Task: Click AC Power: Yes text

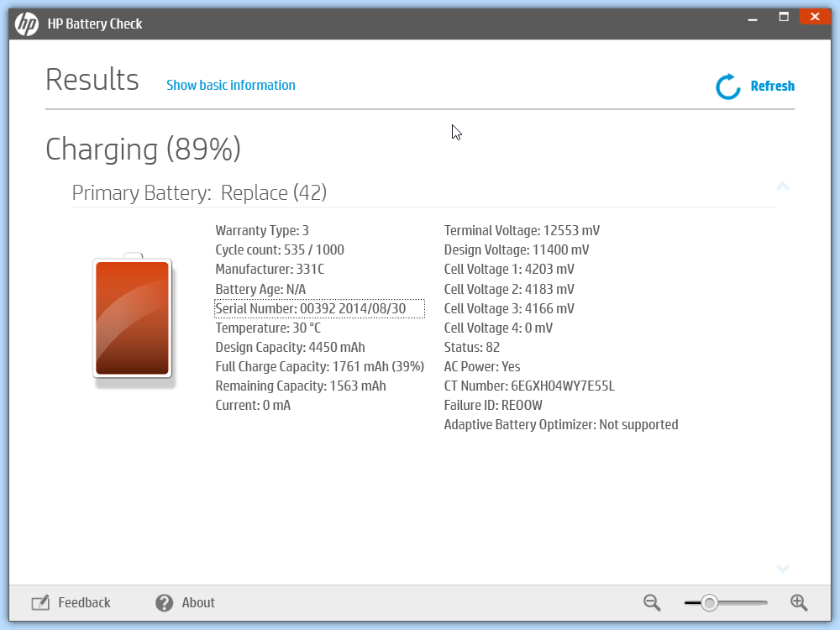Action: (x=482, y=366)
